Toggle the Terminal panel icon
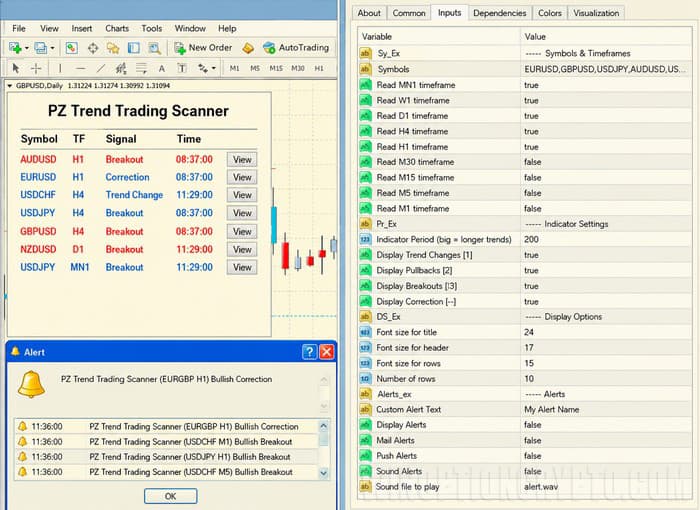Screen dimensions: 700x510 click(x=133, y=48)
